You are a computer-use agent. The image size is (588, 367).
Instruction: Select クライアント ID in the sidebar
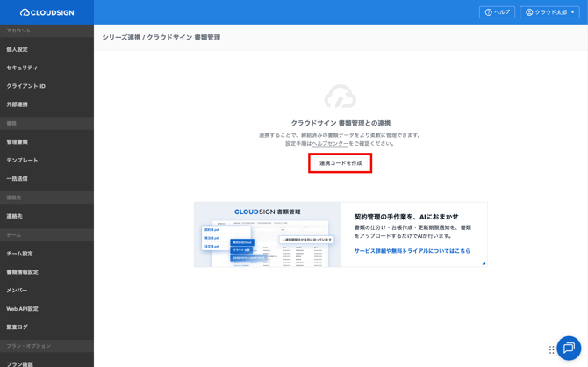point(25,86)
